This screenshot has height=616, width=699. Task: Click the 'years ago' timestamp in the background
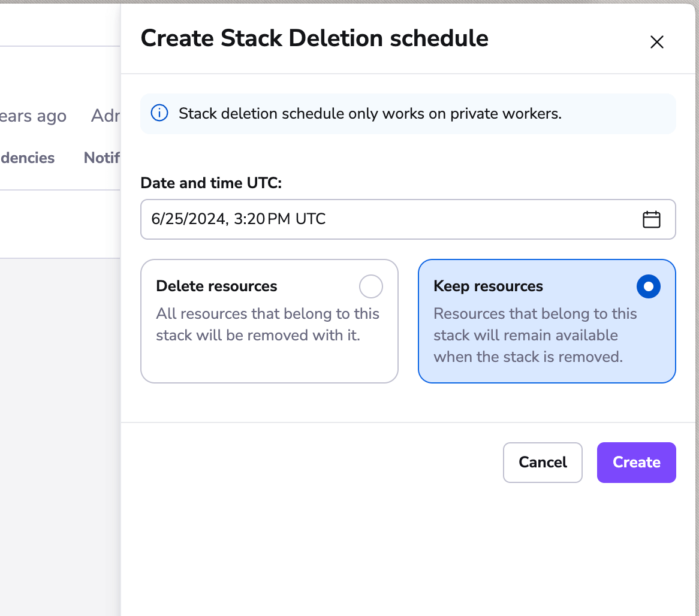tap(32, 116)
